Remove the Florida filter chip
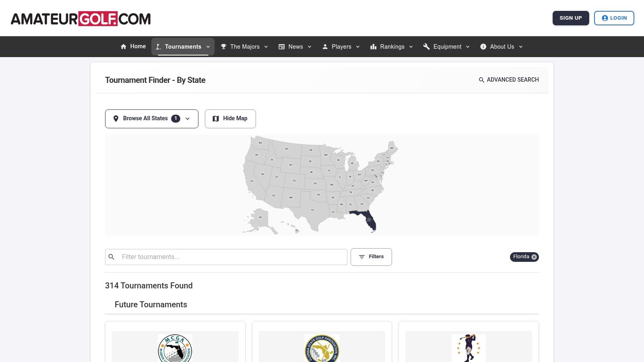The height and width of the screenshot is (362, 644). (534, 257)
